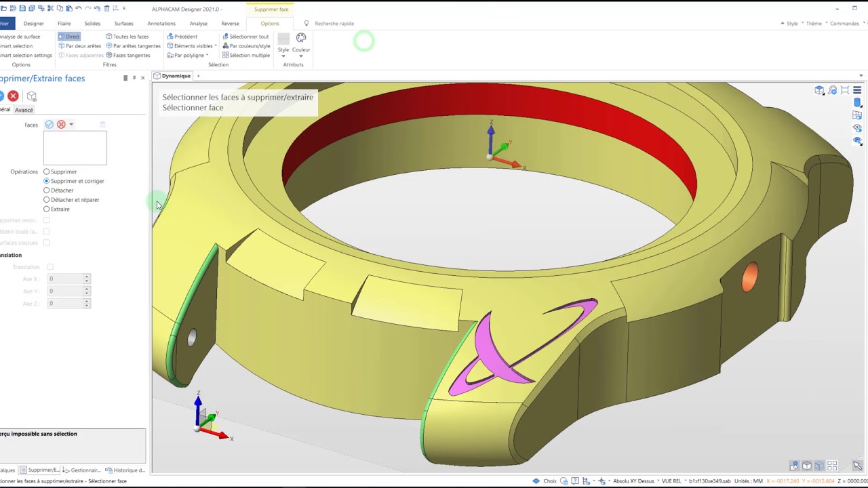This screenshot has height=488, width=868.
Task: Click the panel pin icon
Action: (134, 78)
